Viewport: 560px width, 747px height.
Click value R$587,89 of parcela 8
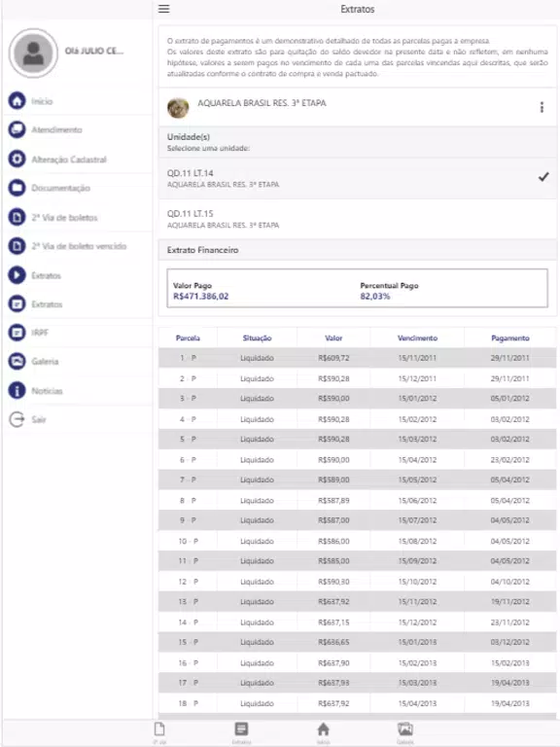(x=333, y=500)
